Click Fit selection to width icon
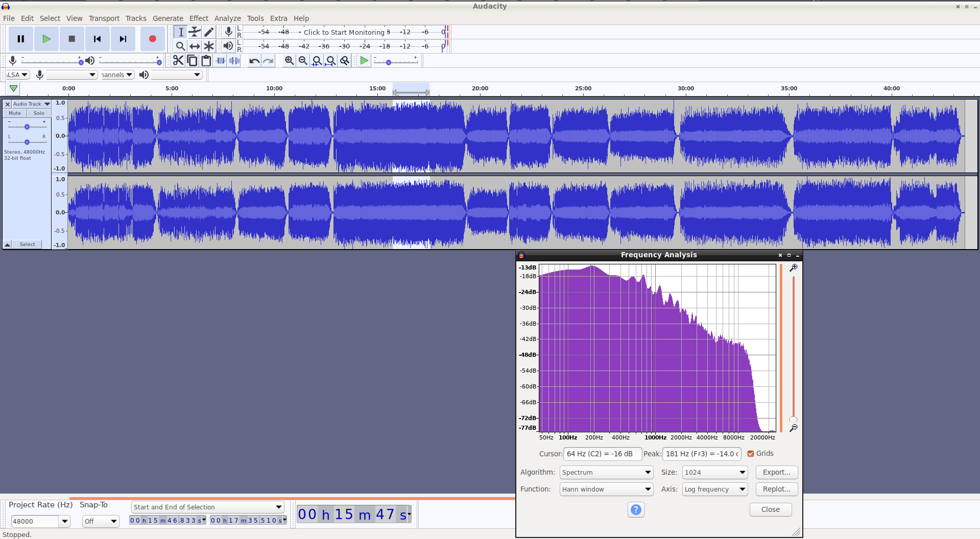The width and height of the screenshot is (980, 539). click(x=317, y=60)
